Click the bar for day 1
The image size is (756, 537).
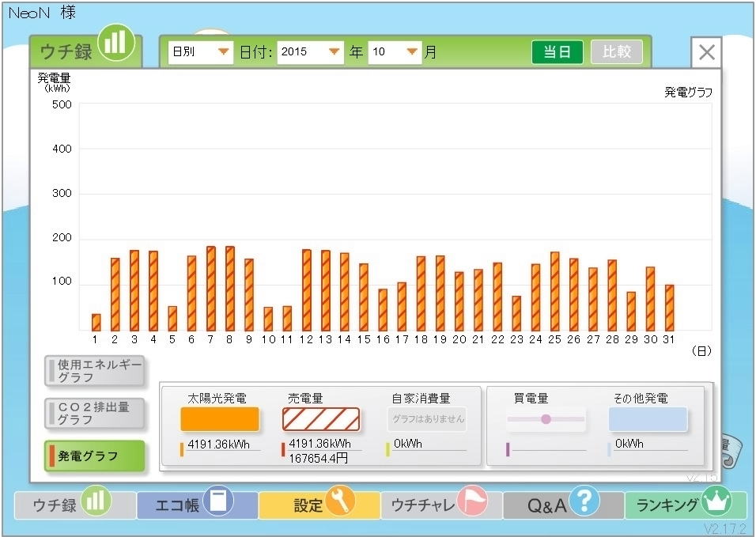coord(96,323)
